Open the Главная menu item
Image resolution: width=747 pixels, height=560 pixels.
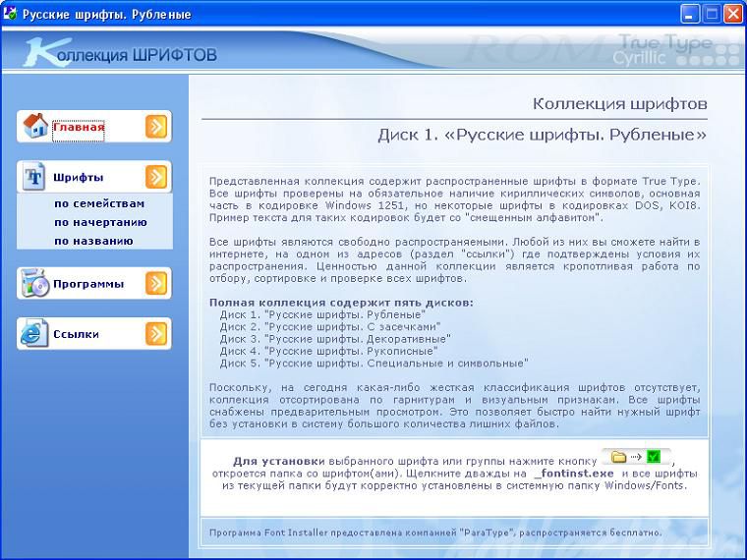coord(79,127)
